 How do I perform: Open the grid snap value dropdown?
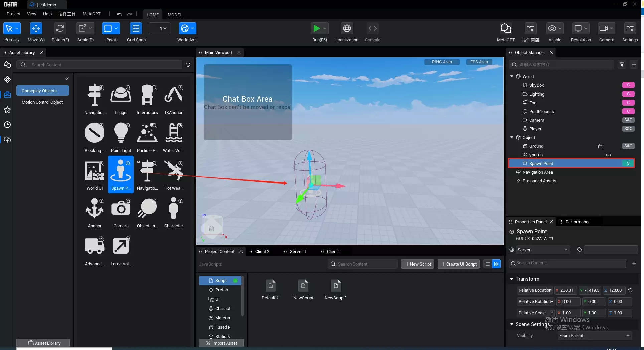pos(160,29)
